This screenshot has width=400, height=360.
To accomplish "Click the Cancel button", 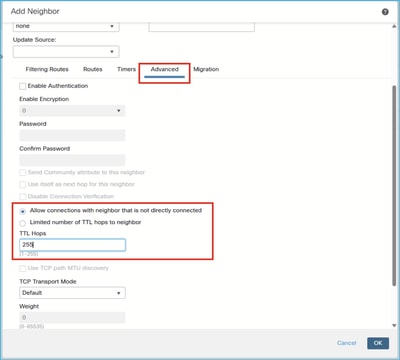I will 347,343.
